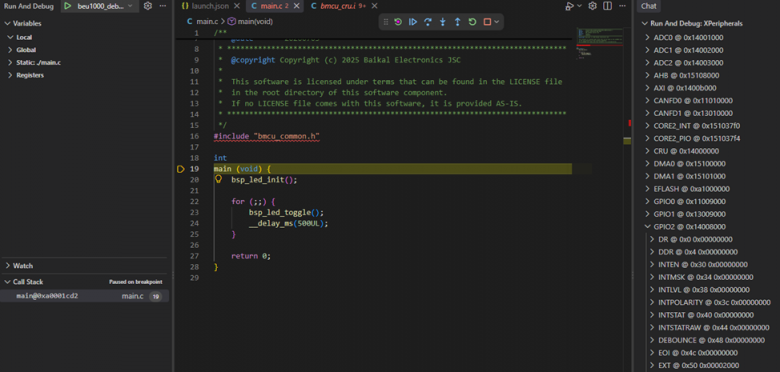Image resolution: width=780 pixels, height=372 pixels.
Task: Split the editor to the right
Action: point(607,6)
